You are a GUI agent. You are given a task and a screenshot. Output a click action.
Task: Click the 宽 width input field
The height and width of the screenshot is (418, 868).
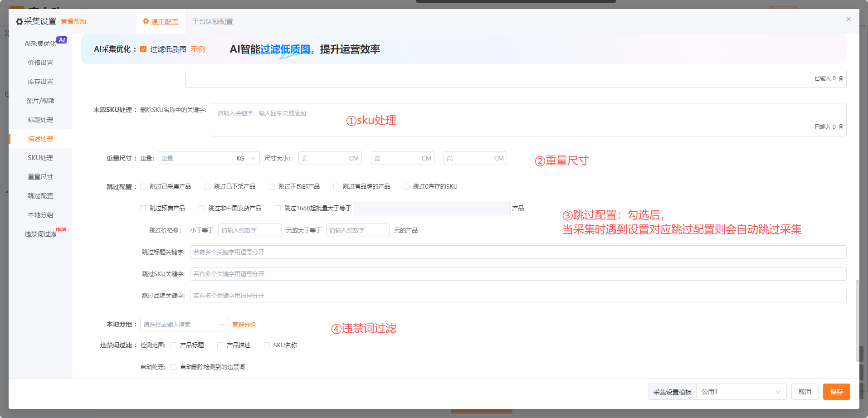[403, 158]
